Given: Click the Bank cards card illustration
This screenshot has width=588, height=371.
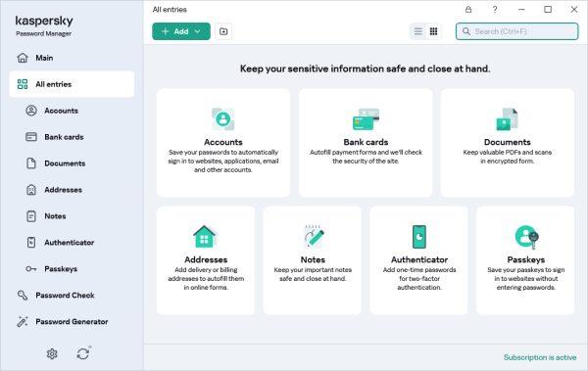Looking at the screenshot, I should pos(366,119).
